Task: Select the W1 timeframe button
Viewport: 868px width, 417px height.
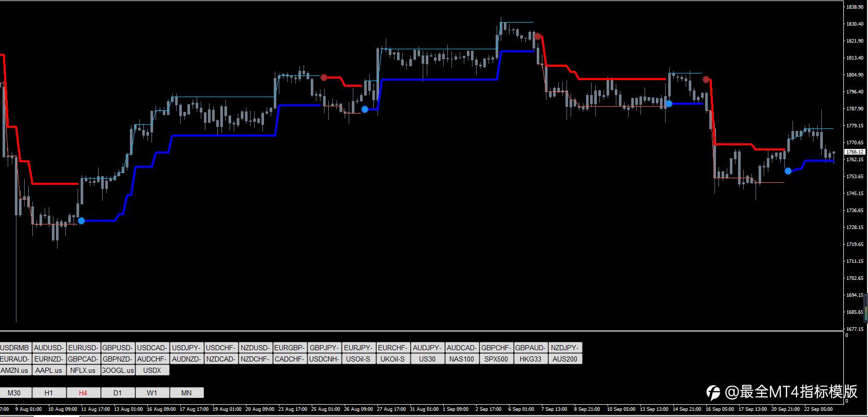Action: pos(152,393)
